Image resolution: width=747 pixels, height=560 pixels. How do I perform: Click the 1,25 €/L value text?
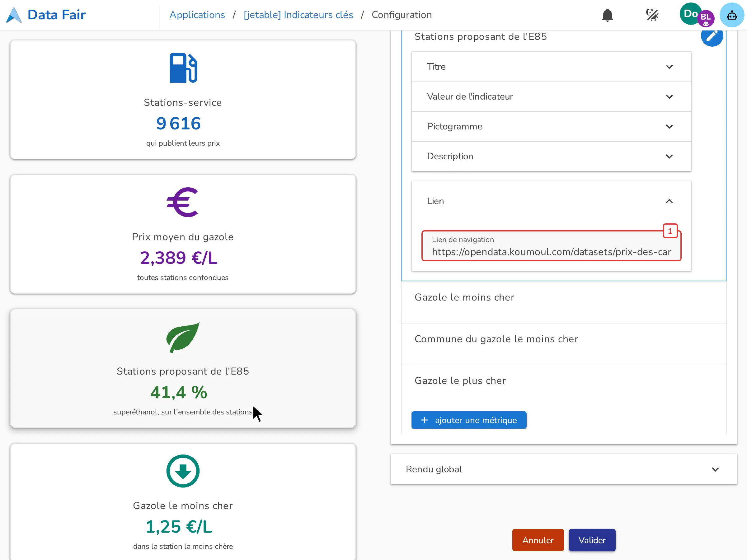pos(179,527)
